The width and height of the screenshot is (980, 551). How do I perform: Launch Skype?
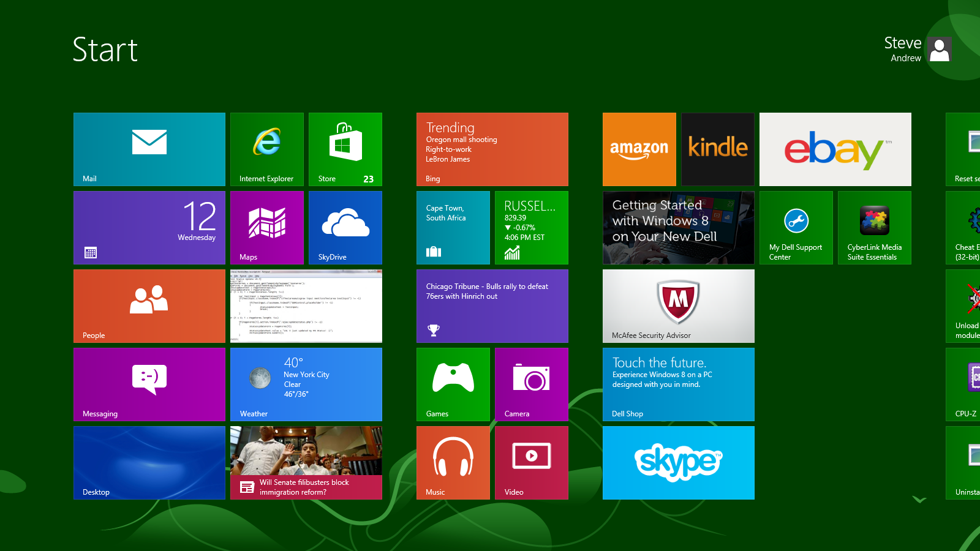click(x=678, y=462)
